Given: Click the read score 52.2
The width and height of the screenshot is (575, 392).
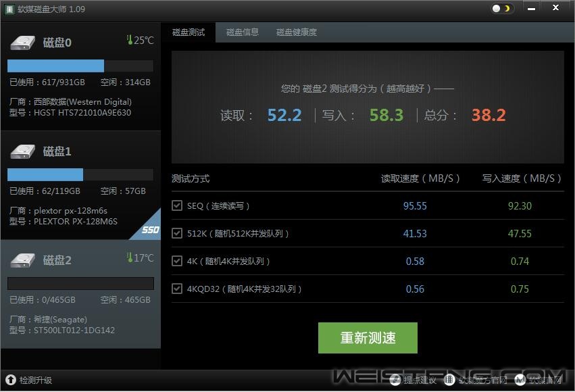Looking at the screenshot, I should (x=284, y=115).
